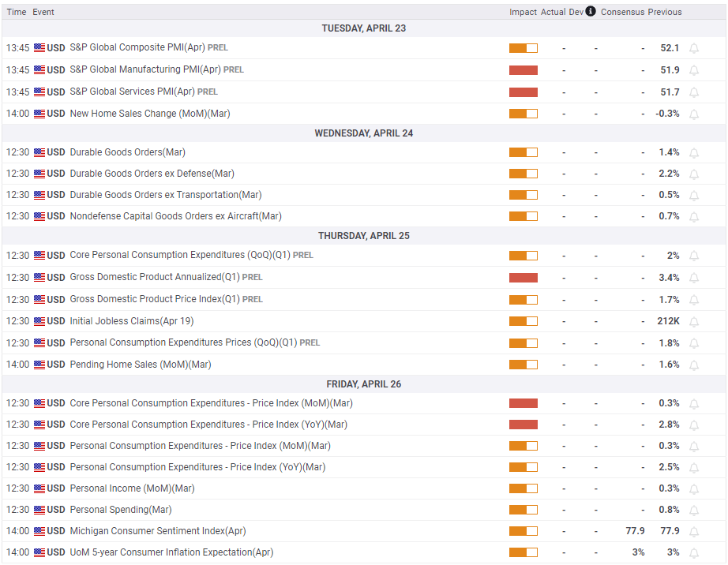728x565 pixels.
Task: Click the Event column header
Action: 43,12
